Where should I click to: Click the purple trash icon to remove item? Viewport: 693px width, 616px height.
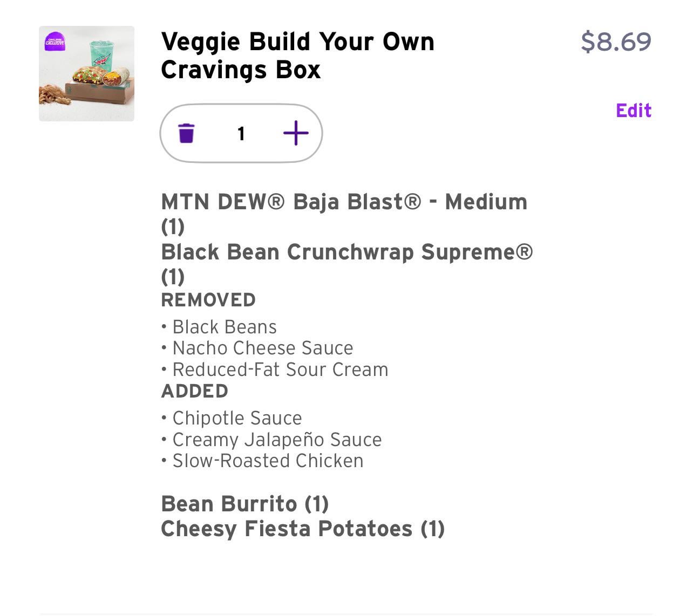coord(186,133)
